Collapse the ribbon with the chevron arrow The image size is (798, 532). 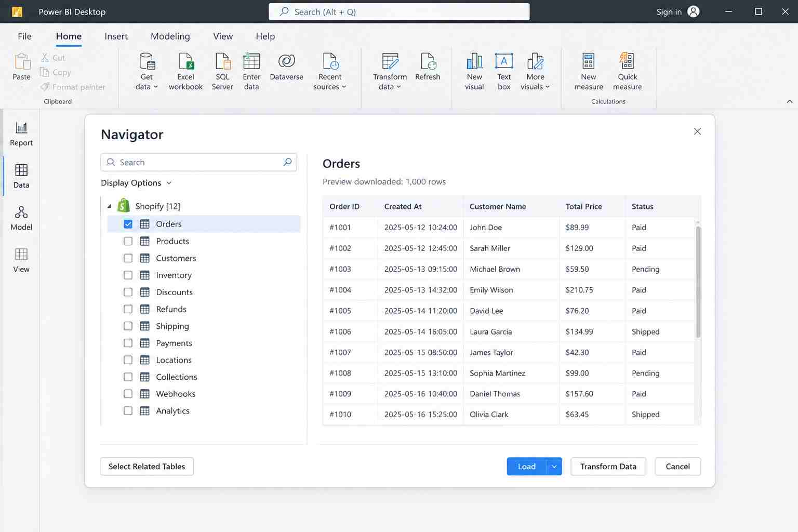[x=790, y=101]
